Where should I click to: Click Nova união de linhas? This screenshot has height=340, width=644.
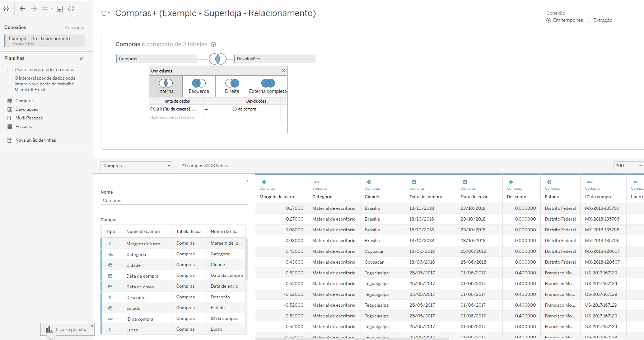(36, 140)
